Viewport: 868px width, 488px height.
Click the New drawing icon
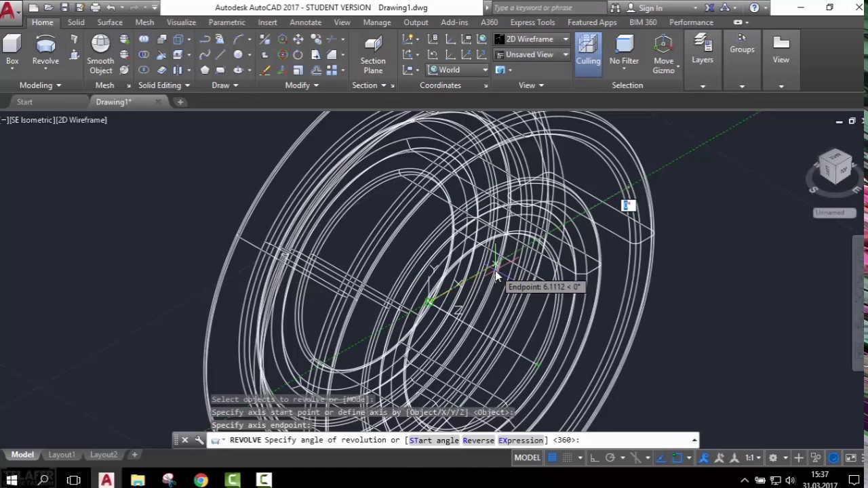click(33, 7)
